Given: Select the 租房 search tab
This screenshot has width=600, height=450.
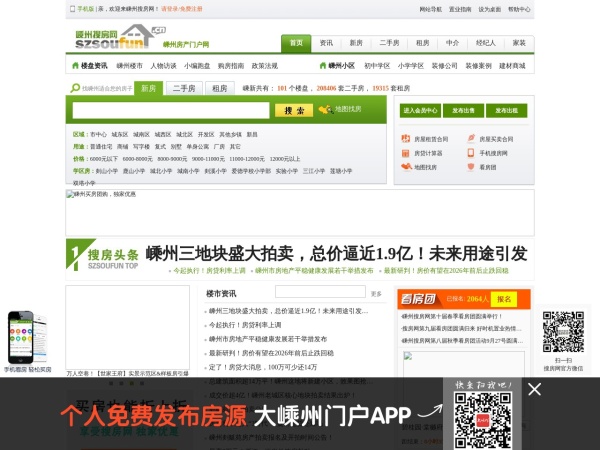Looking at the screenshot, I should click(220, 88).
